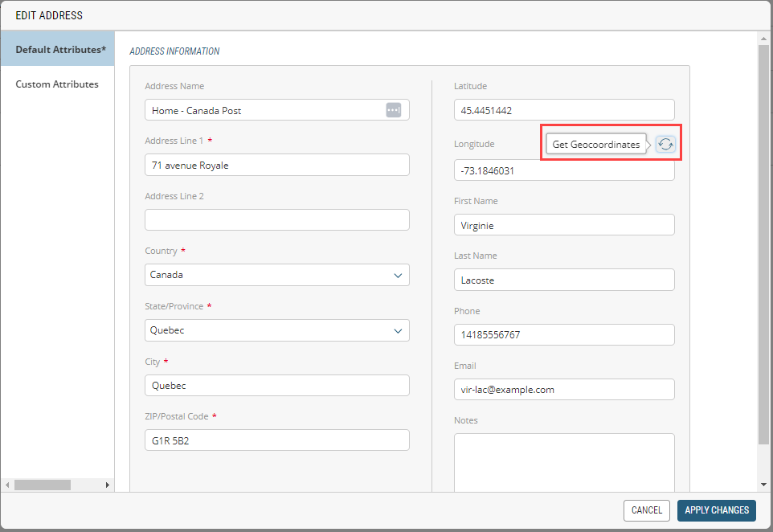Screen dimensions: 773x532
Task: Click the Phone number field
Action: coord(563,335)
